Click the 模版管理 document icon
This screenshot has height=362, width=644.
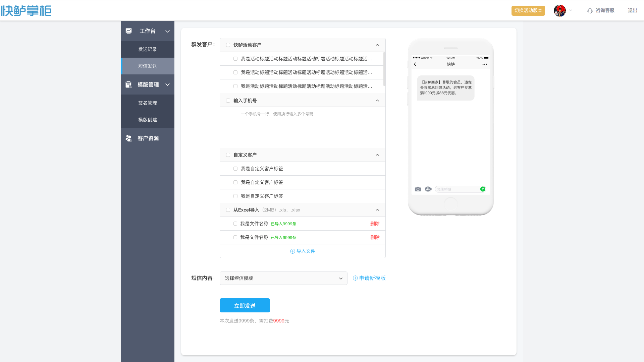(x=128, y=85)
